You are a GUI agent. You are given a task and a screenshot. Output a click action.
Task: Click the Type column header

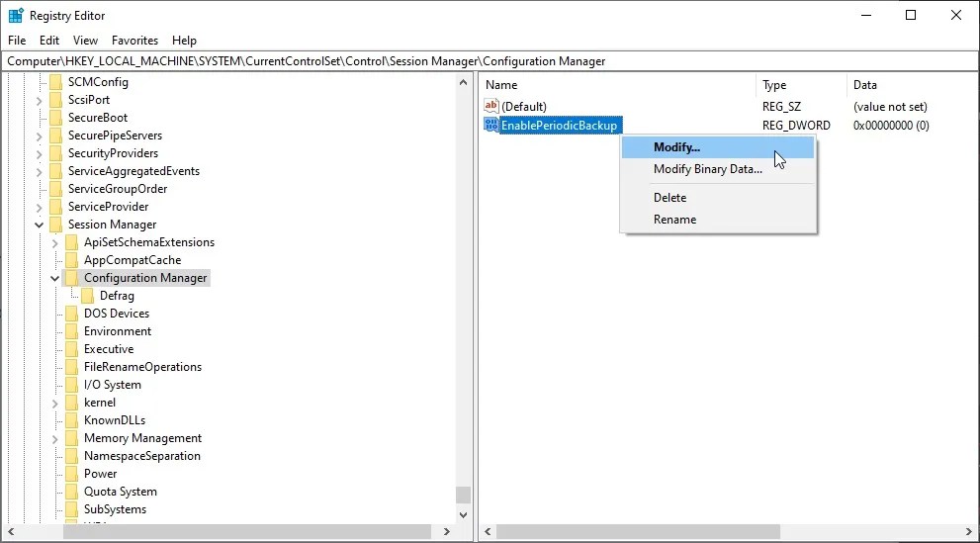pyautogui.click(x=801, y=85)
